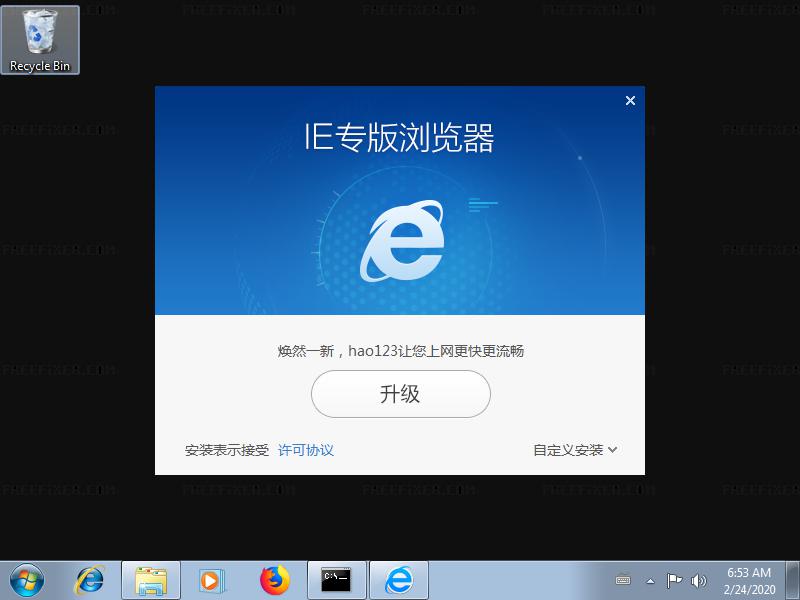Screen dimensions: 800x600
Task: Select the Recycle Bin desktop icon
Action: (40, 40)
